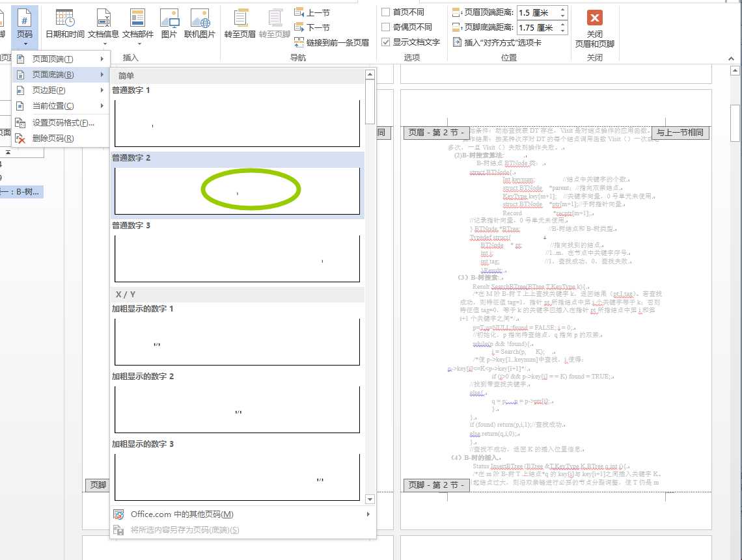This screenshot has height=560, width=742.
Task: Select 加粗显示的数字 1 style
Action: (x=237, y=336)
